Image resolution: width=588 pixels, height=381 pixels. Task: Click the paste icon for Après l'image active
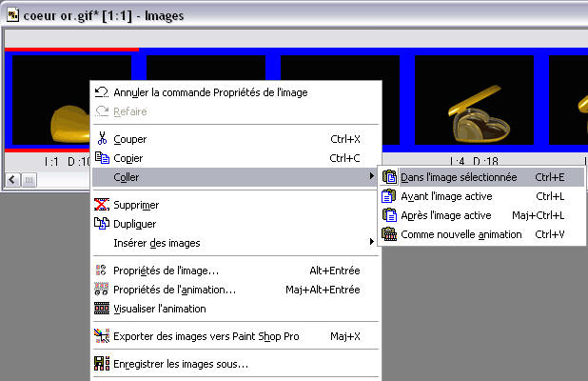click(x=389, y=215)
